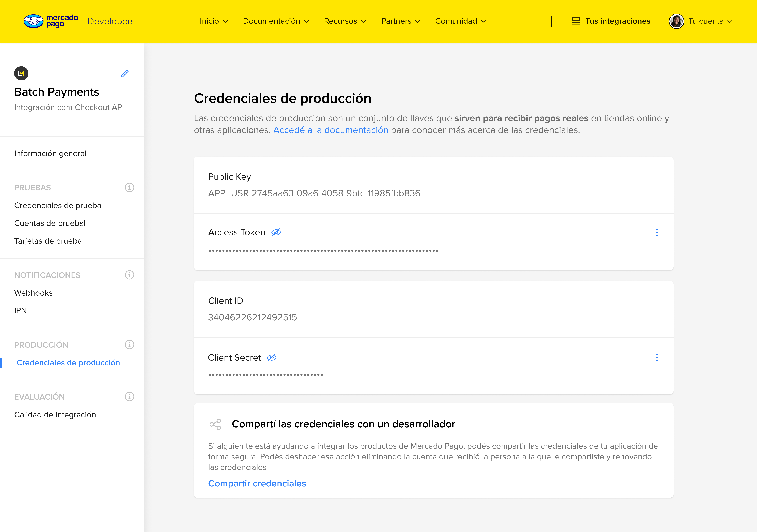
Task: Click Tus integraciones link
Action: point(618,21)
